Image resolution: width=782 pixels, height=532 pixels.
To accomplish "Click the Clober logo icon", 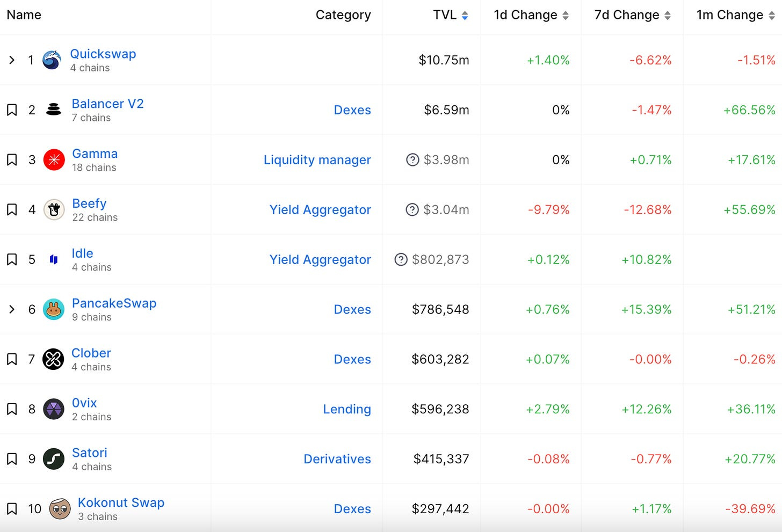I will [x=54, y=360].
